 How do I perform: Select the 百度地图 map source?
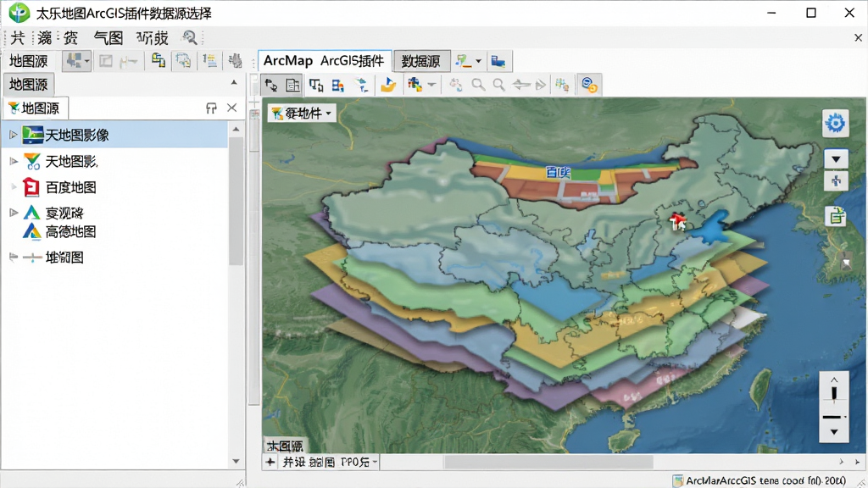(71, 187)
